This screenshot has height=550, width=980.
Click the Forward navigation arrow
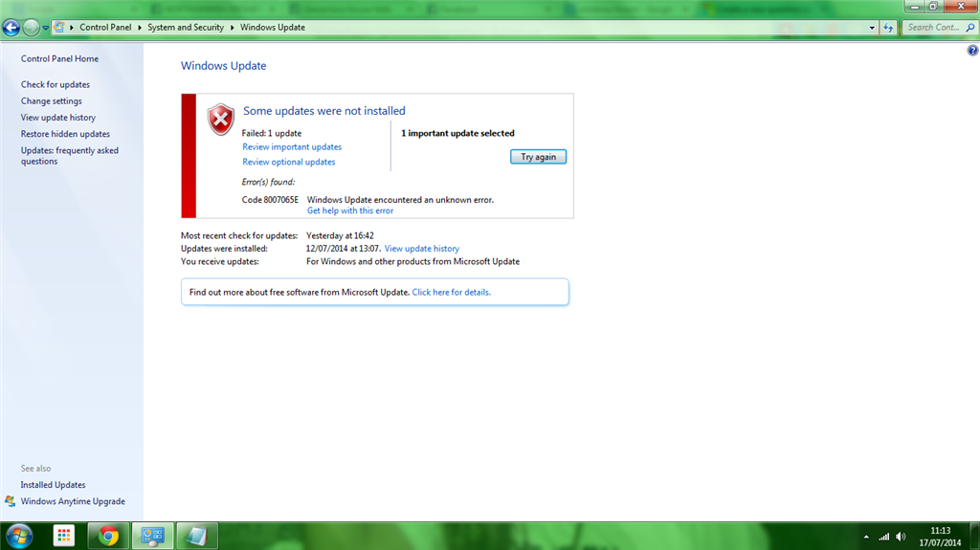31,28
